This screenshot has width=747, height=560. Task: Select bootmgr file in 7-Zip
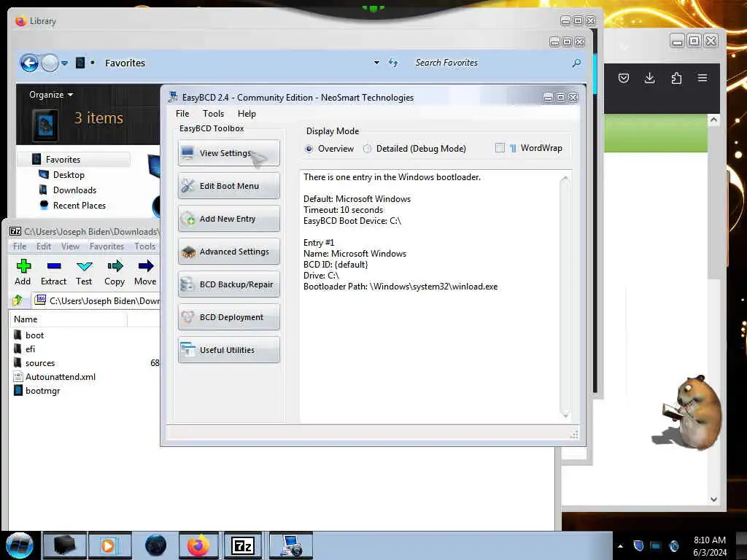click(42, 391)
